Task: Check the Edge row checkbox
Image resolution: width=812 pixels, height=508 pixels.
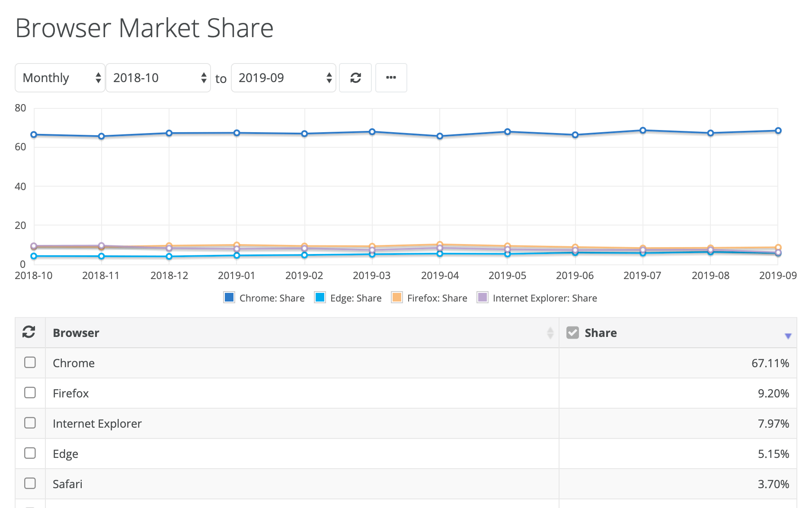Action: [30, 453]
